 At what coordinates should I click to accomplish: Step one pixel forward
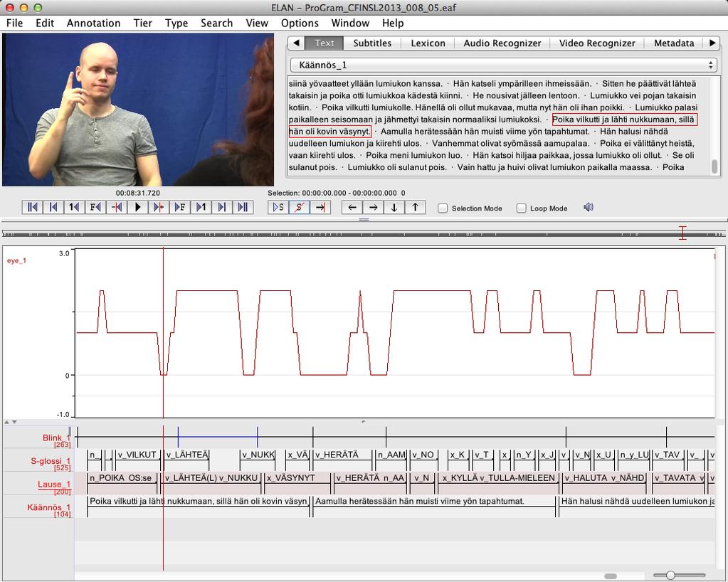[159, 207]
